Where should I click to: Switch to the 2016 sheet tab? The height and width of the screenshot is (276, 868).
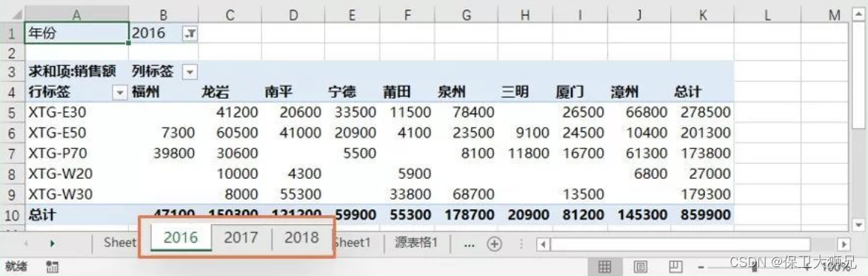click(x=181, y=237)
